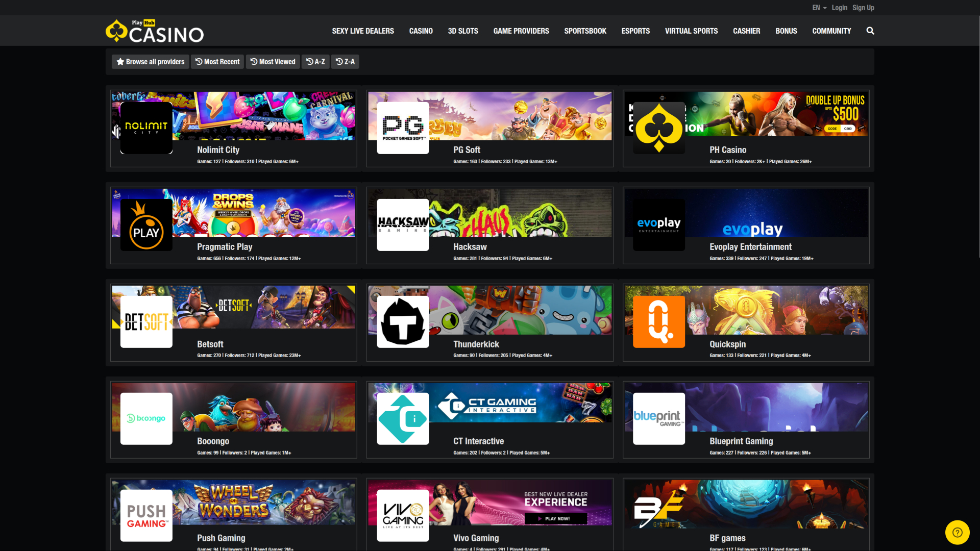Screen dimensions: 980x551
Task: Enable the Most Viewed sorting filter
Action: click(x=273, y=61)
